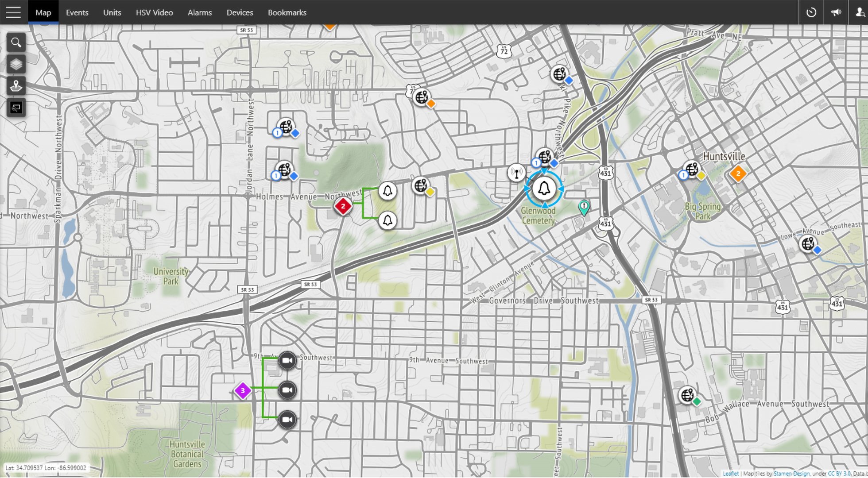Open the hamburger main menu
This screenshot has width=868, height=478.
tap(13, 12)
